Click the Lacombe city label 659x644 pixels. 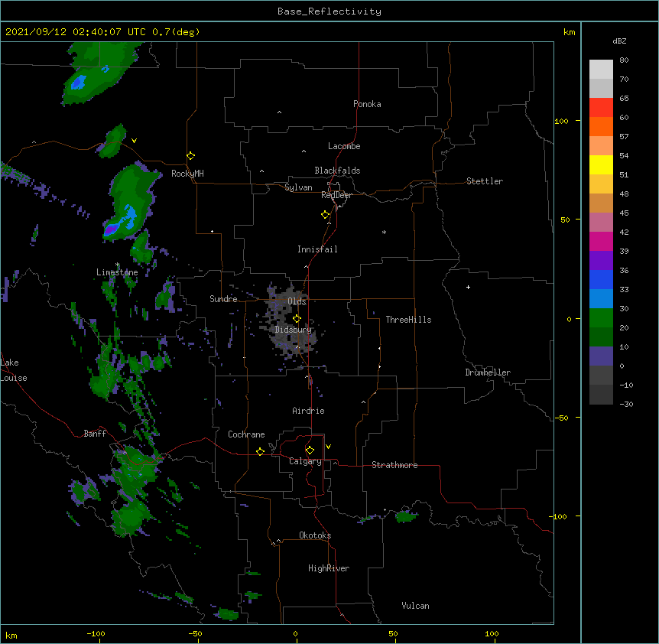[344, 146]
